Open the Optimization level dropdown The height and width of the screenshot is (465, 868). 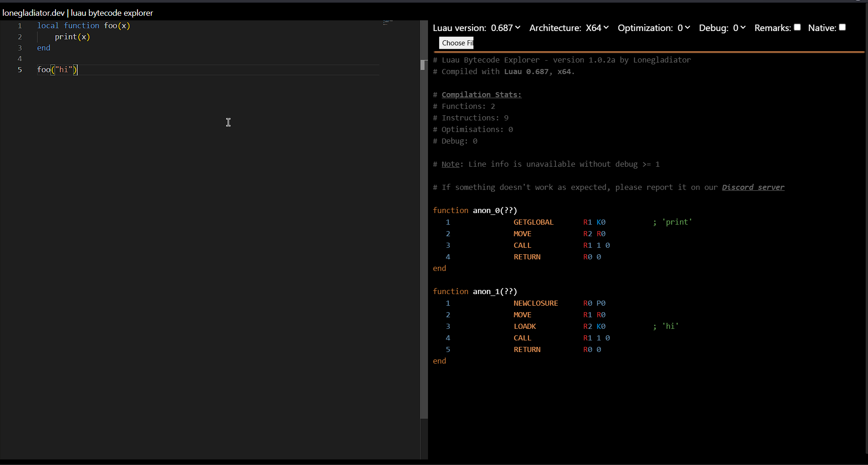point(683,28)
